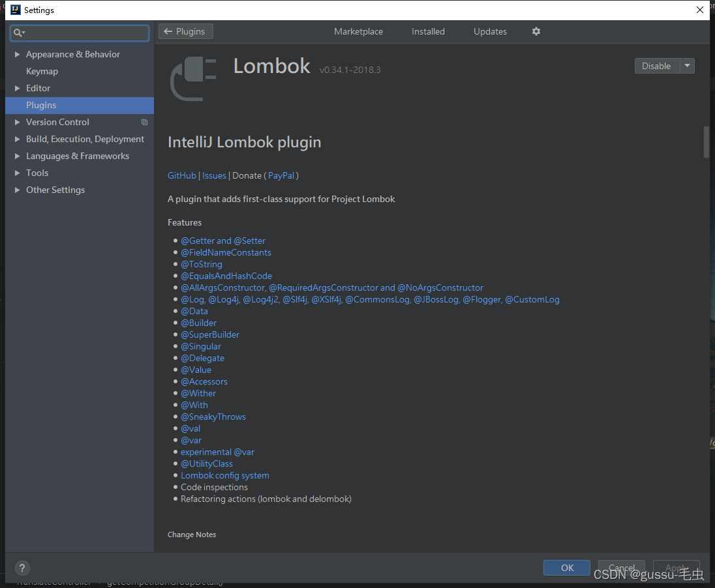The height and width of the screenshot is (588, 715).
Task: Open the @AllArgsConstructor constructors link
Action: 332,287
